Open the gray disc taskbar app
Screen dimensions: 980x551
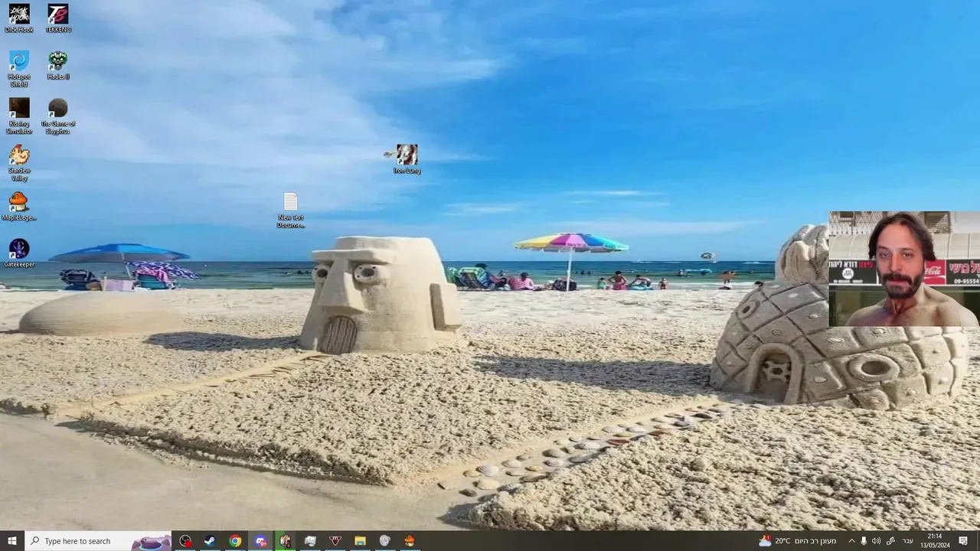click(384, 541)
